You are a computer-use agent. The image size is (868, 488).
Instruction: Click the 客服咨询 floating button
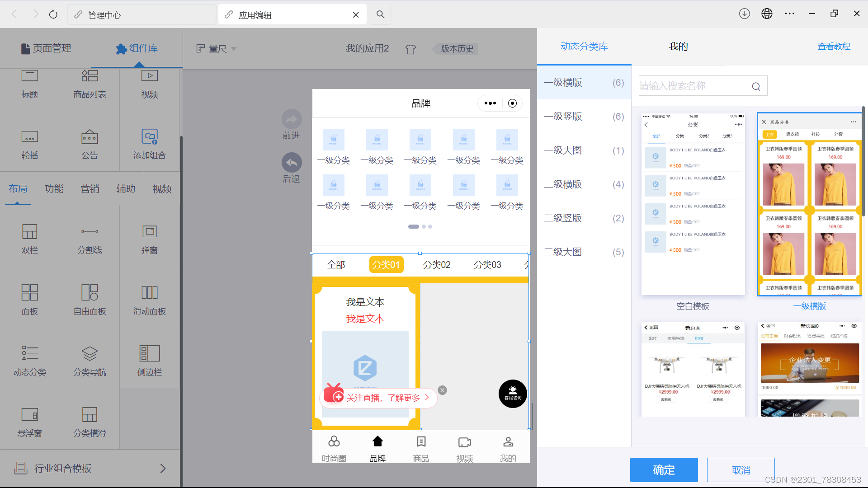pyautogui.click(x=513, y=394)
